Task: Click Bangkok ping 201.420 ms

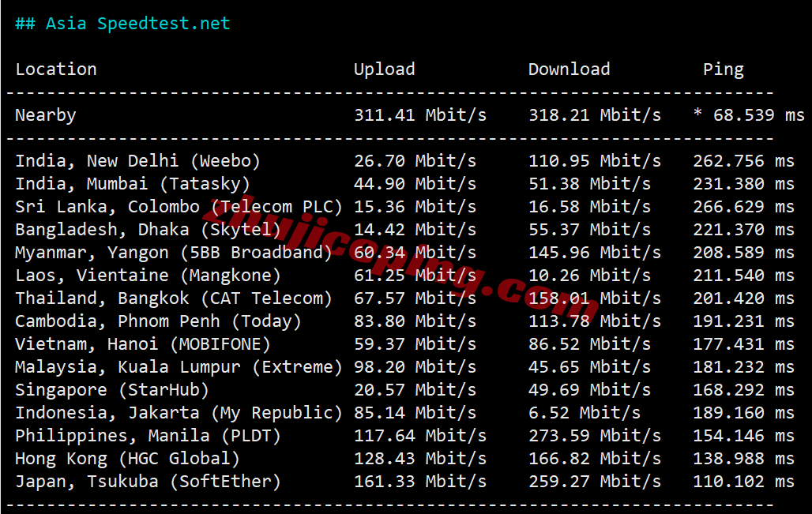Action: (743, 298)
